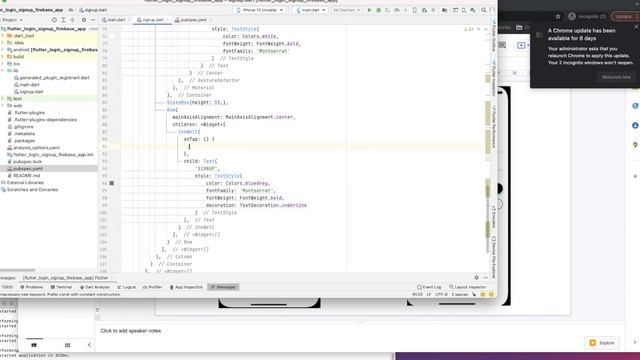Expand the android folder
Viewport: 640px width, 360px height.
click(2, 50)
